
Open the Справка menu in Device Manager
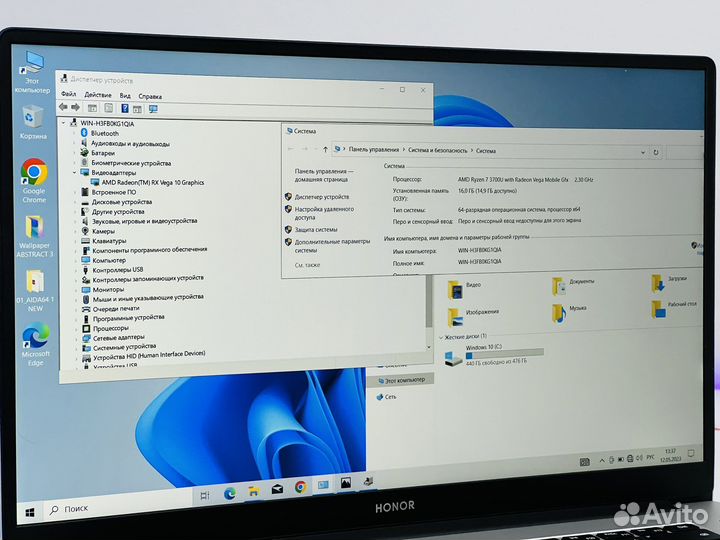point(150,96)
